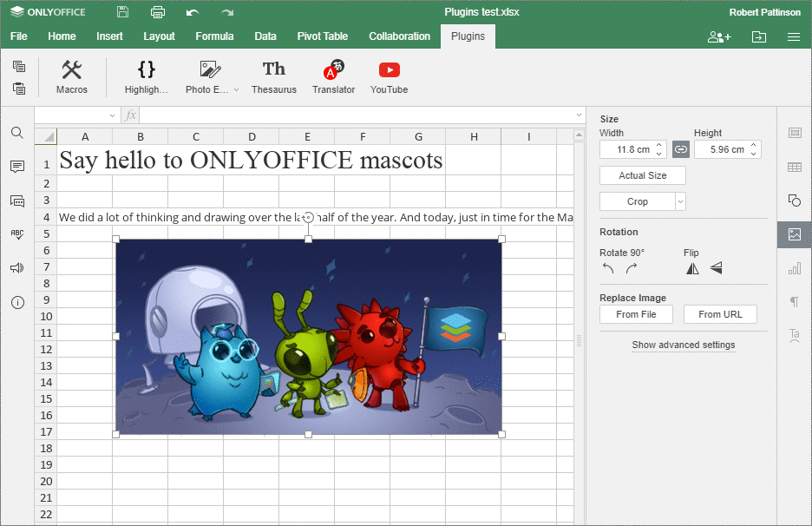Expand the Photo Editor plugin dropdown
Screen dimensions: 812x526
[236, 90]
